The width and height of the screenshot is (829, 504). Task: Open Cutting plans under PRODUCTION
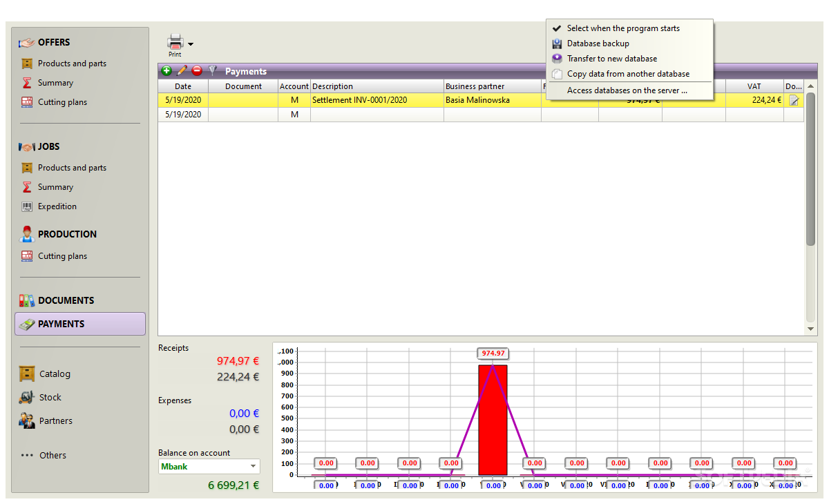(62, 256)
